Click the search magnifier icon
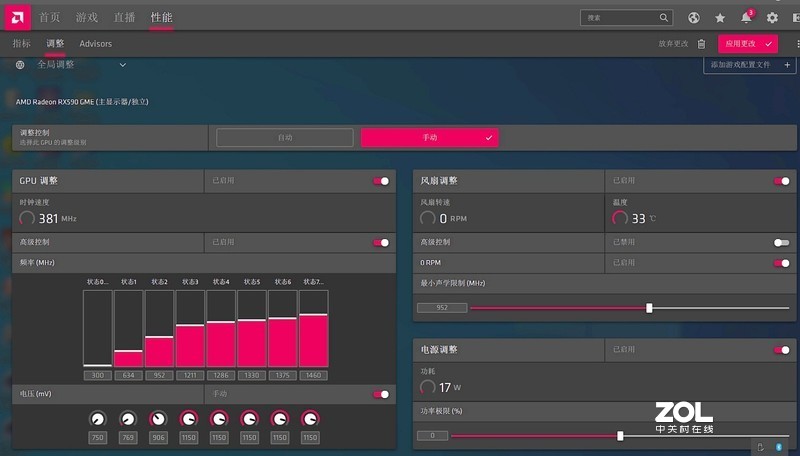This screenshot has height=456, width=800. click(x=663, y=18)
